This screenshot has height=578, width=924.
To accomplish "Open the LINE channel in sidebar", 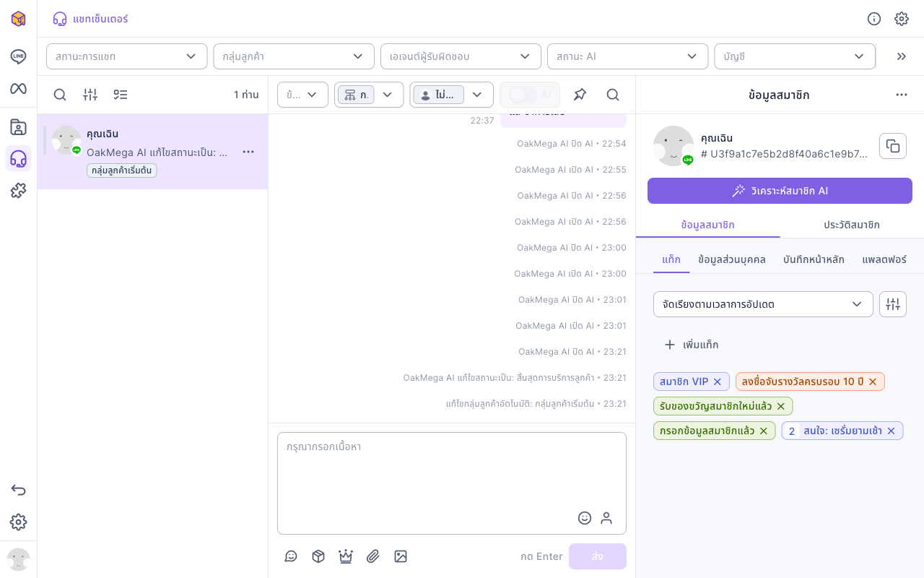I will (18, 56).
